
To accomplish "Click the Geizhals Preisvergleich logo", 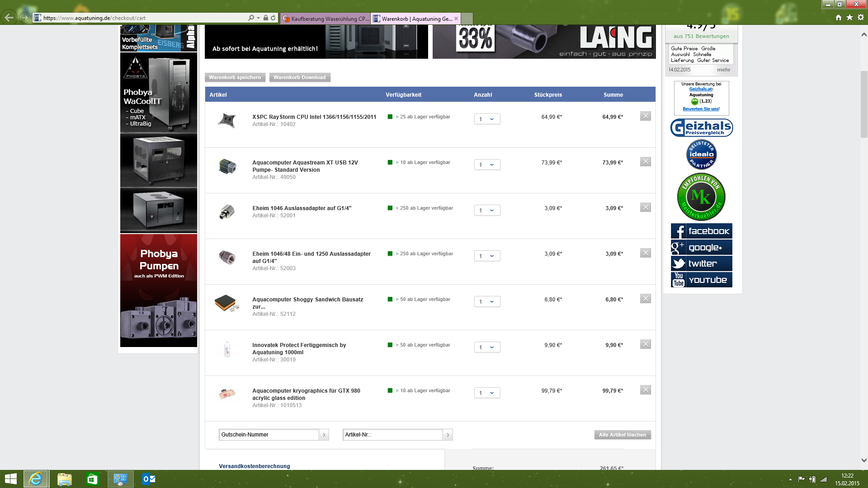I will (701, 128).
